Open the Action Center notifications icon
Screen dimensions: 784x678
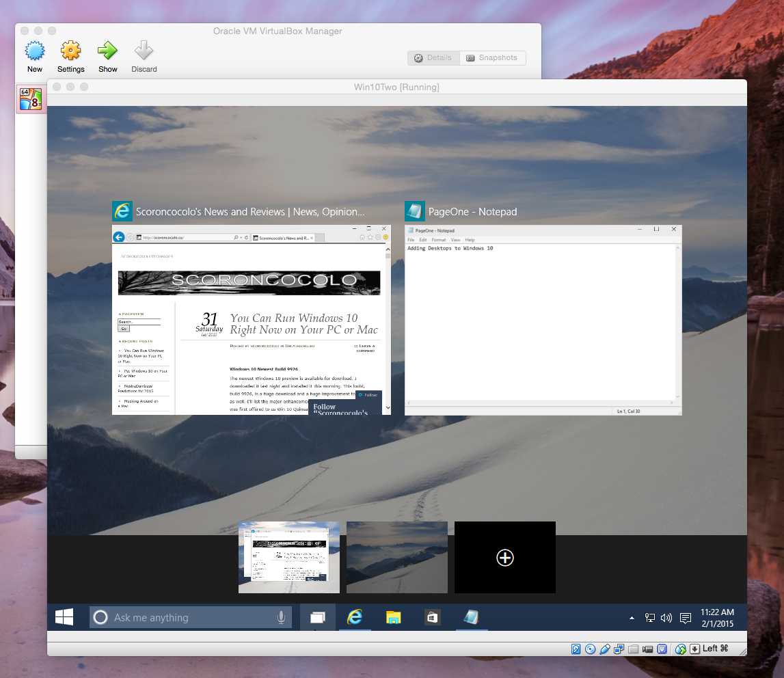[x=686, y=618]
